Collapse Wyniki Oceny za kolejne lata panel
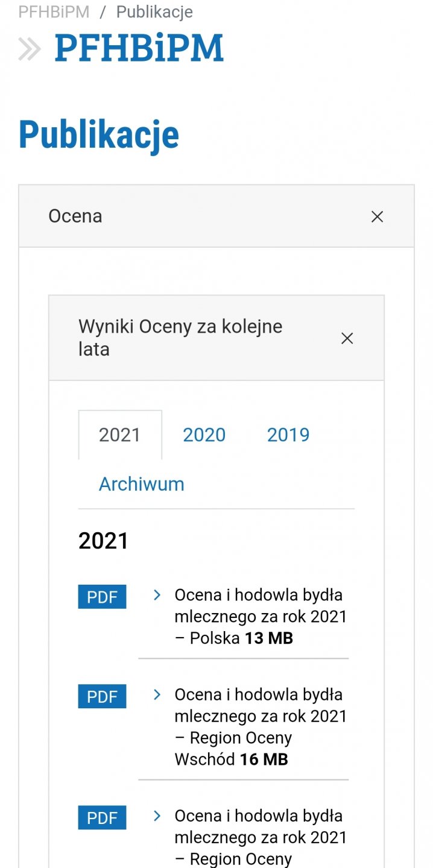This screenshot has height=868, width=433. click(x=347, y=338)
